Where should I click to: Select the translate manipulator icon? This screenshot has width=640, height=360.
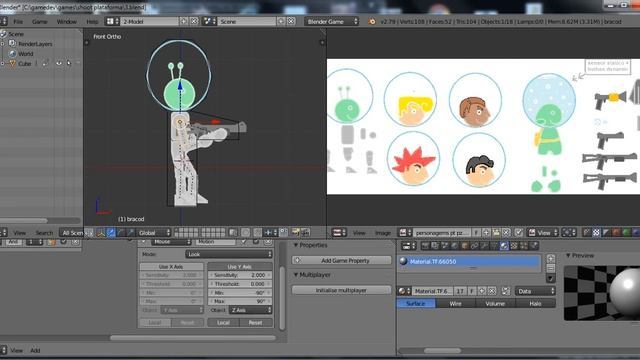click(111, 233)
